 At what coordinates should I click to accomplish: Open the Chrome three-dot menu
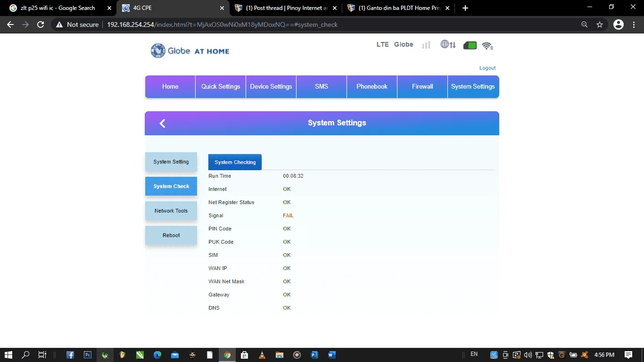click(634, 25)
